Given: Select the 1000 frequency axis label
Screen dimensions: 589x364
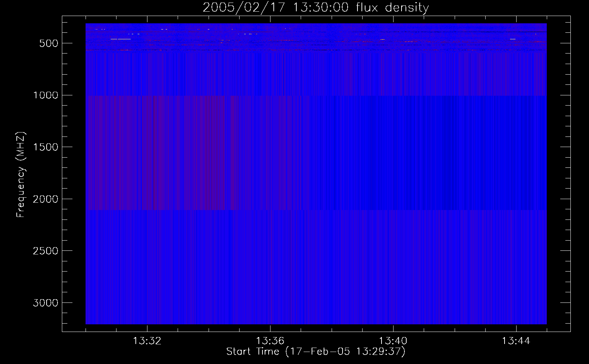Looking at the screenshot, I should (46, 95).
